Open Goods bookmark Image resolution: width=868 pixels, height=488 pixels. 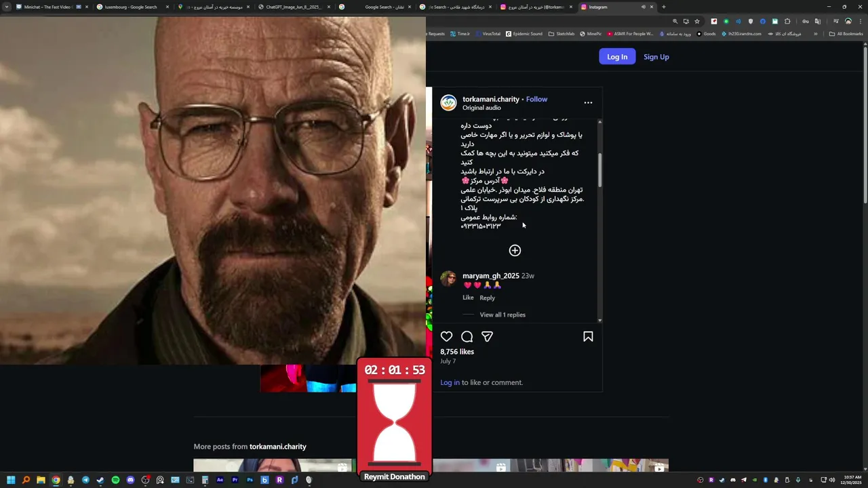click(x=706, y=34)
